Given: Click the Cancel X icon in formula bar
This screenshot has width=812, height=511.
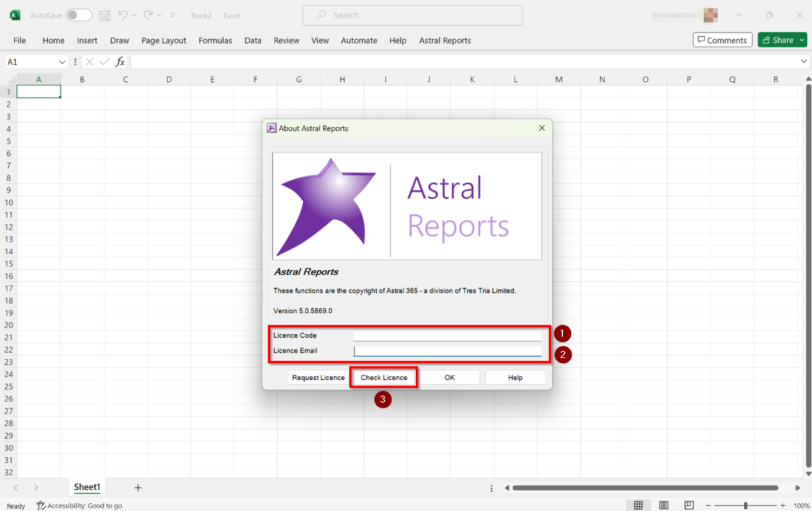Looking at the screenshot, I should click(90, 62).
